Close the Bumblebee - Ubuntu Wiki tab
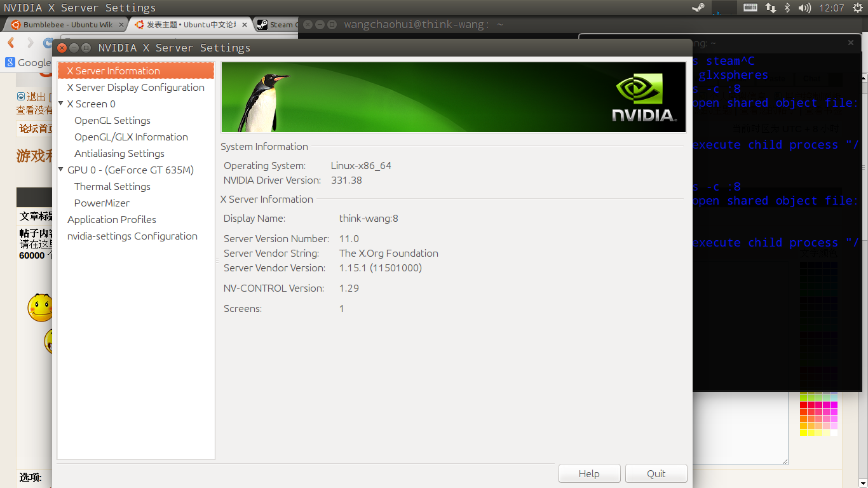 pos(121,25)
